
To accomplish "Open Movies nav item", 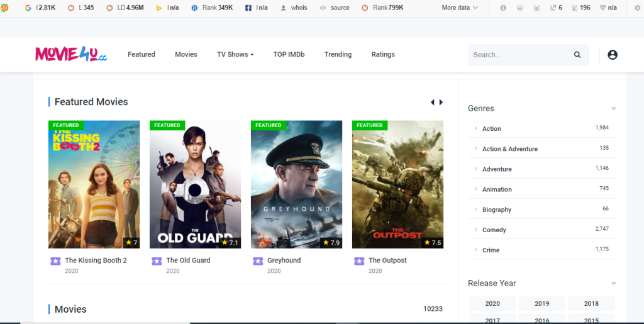I will coord(186,54).
